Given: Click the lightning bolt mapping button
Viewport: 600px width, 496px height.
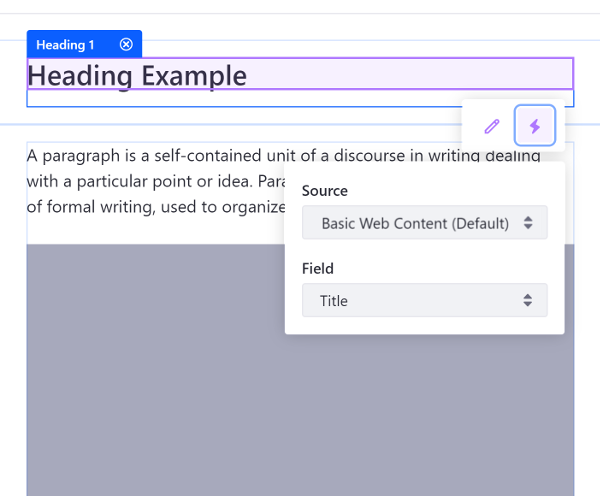Looking at the screenshot, I should pyautogui.click(x=535, y=126).
